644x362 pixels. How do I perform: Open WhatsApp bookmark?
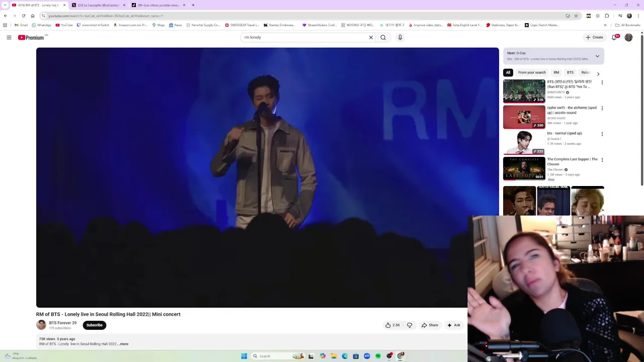[41, 25]
